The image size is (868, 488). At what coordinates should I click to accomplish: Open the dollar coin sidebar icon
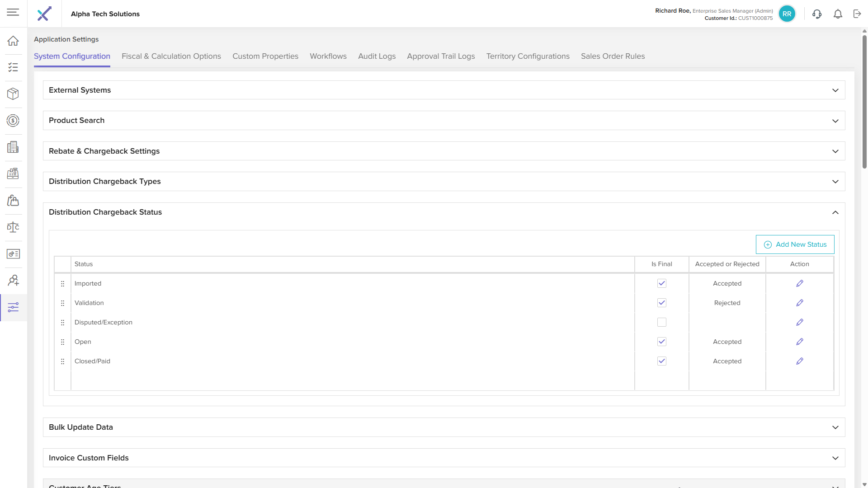(x=13, y=121)
